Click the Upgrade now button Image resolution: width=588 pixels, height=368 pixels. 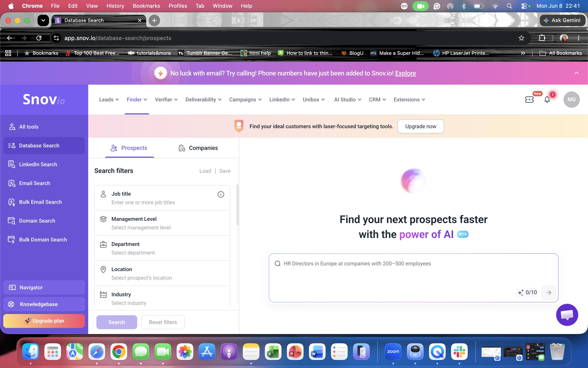pos(421,126)
